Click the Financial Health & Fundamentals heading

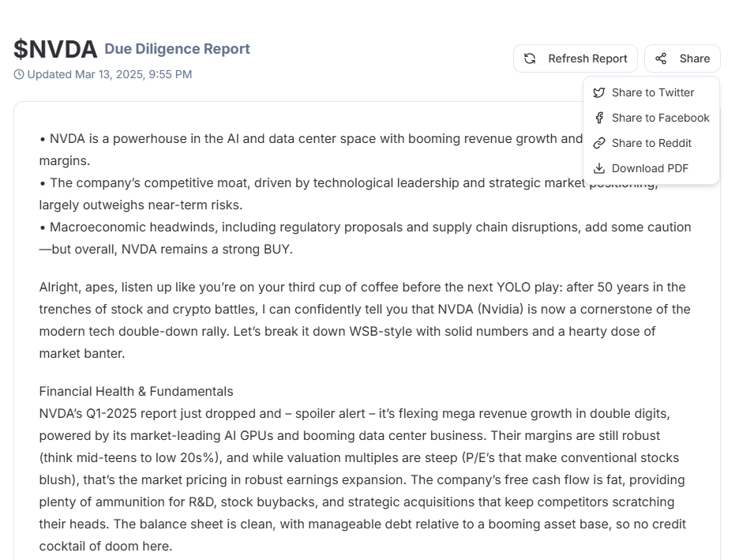click(x=137, y=391)
